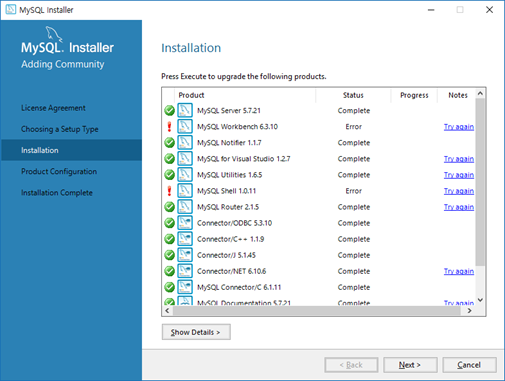Select the MySQL Workbench 6.3.10 name text

237,127
